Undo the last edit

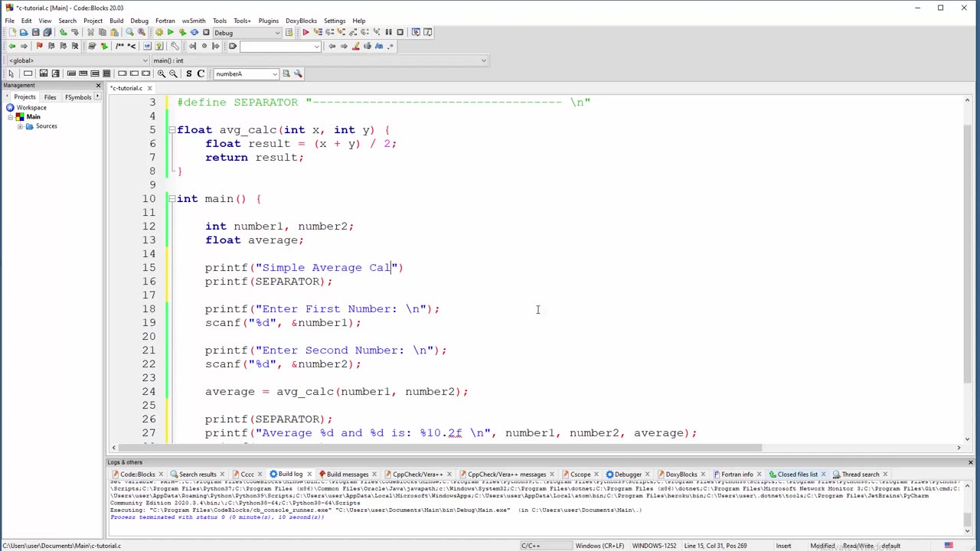click(63, 32)
